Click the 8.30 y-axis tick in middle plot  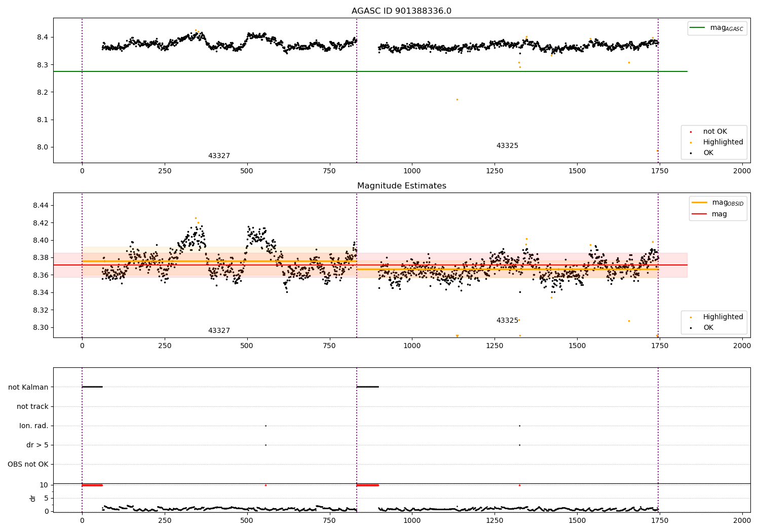click(x=41, y=328)
